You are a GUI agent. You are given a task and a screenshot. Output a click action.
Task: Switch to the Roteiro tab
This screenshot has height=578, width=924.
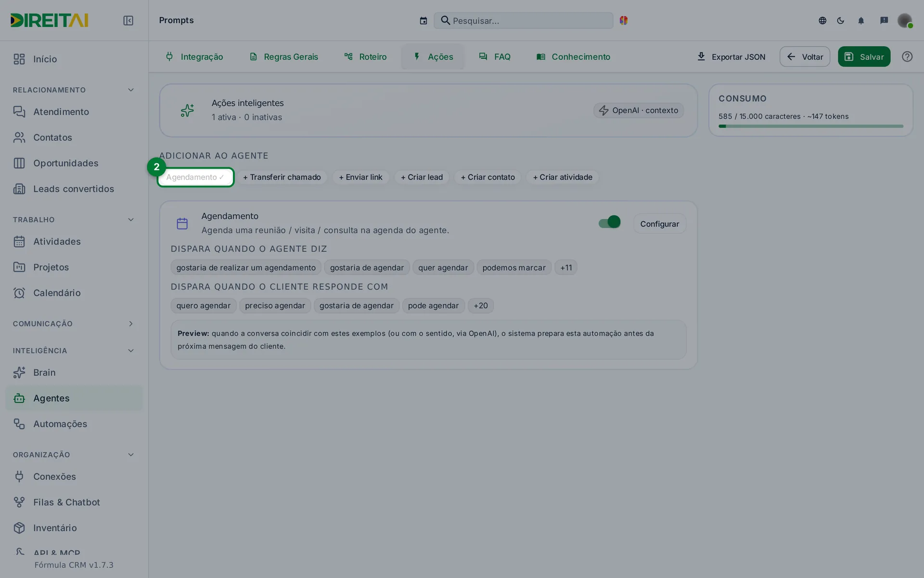click(366, 56)
